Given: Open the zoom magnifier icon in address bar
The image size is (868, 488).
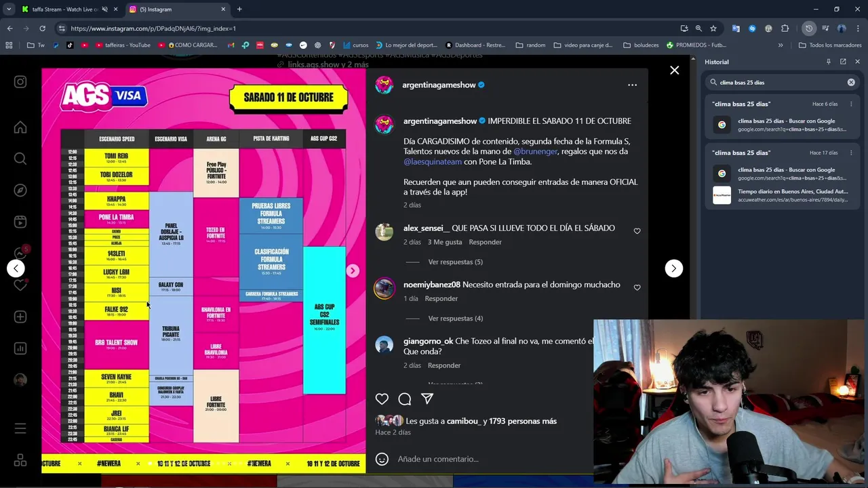Looking at the screenshot, I should [x=698, y=28].
